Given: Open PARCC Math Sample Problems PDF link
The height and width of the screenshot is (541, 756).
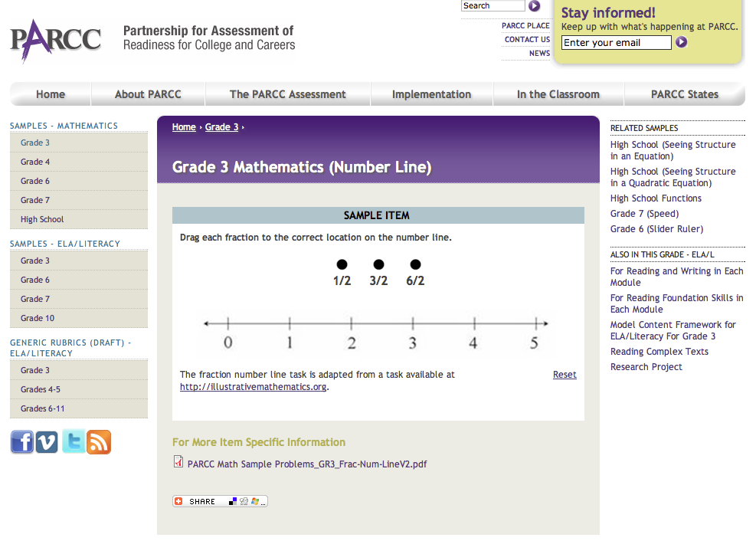Looking at the screenshot, I should click(307, 464).
